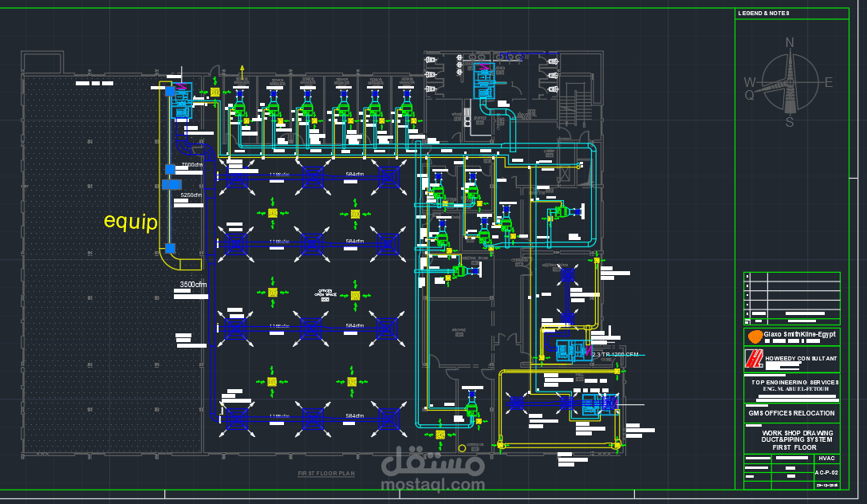Click the "2.3 TR 1200 CFM" unit label
Viewport: 867px width, 504px height.
click(616, 355)
